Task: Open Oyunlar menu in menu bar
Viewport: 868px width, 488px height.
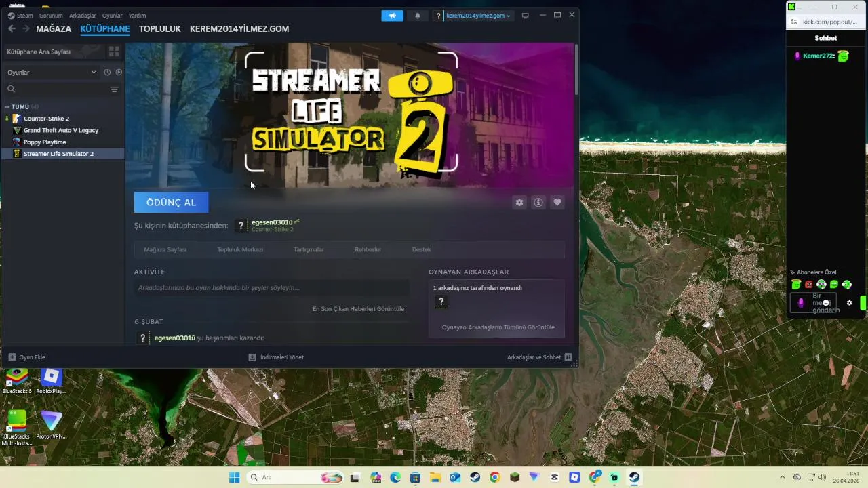Action: tap(113, 16)
